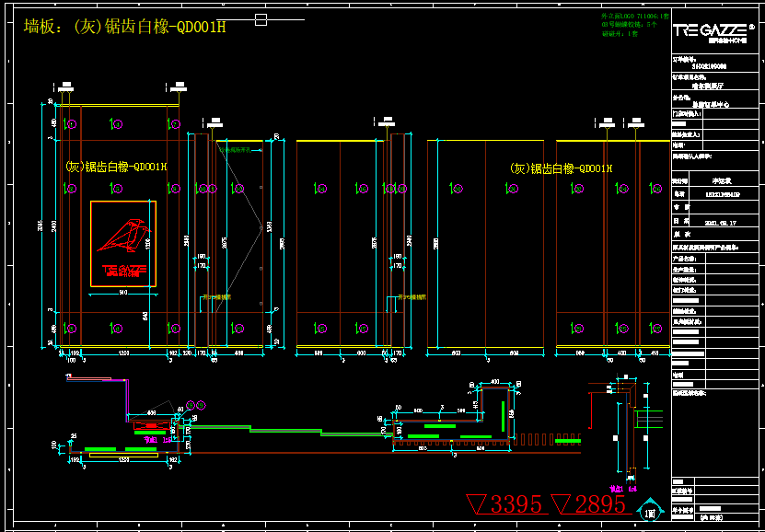Select the 409 dimension in the plan section
The height and width of the screenshot is (532, 765).
pyautogui.click(x=151, y=413)
